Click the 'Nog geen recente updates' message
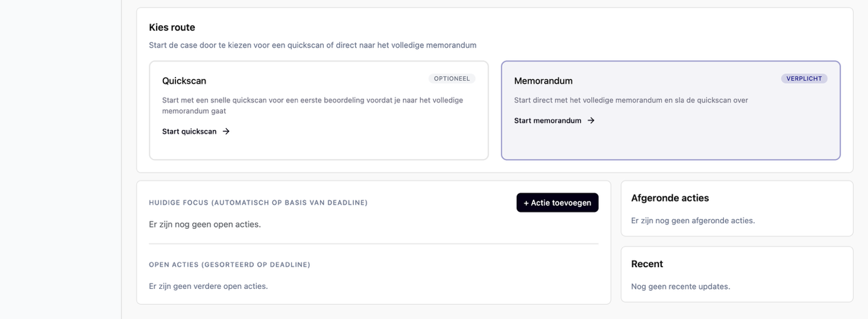This screenshot has width=868, height=319. click(681, 286)
